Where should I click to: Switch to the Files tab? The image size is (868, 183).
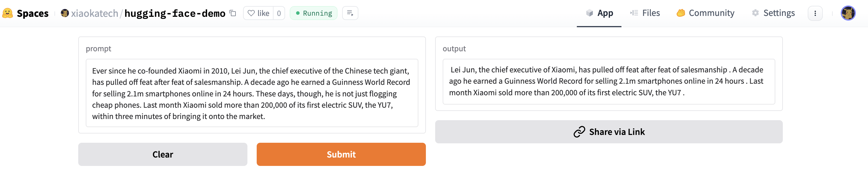645,13
